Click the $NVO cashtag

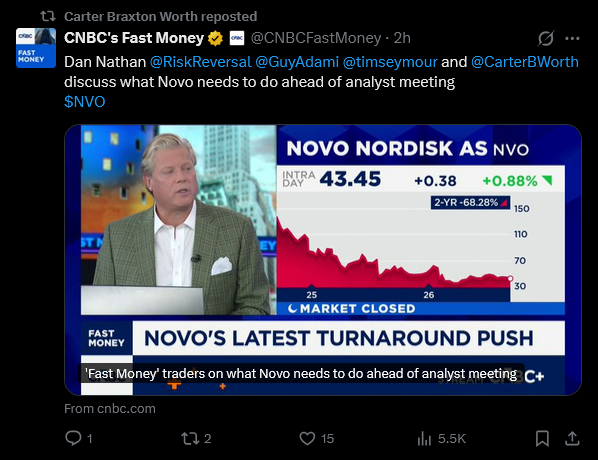(85, 102)
